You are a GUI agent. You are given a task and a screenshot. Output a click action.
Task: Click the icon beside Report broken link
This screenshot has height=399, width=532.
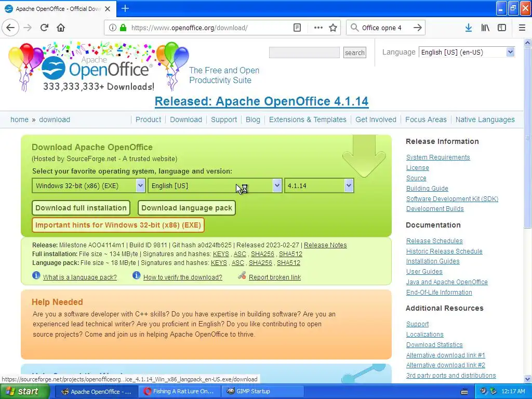(x=242, y=275)
